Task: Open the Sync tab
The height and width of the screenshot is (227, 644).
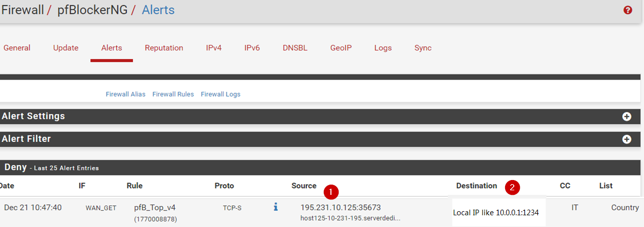Action: click(x=423, y=48)
